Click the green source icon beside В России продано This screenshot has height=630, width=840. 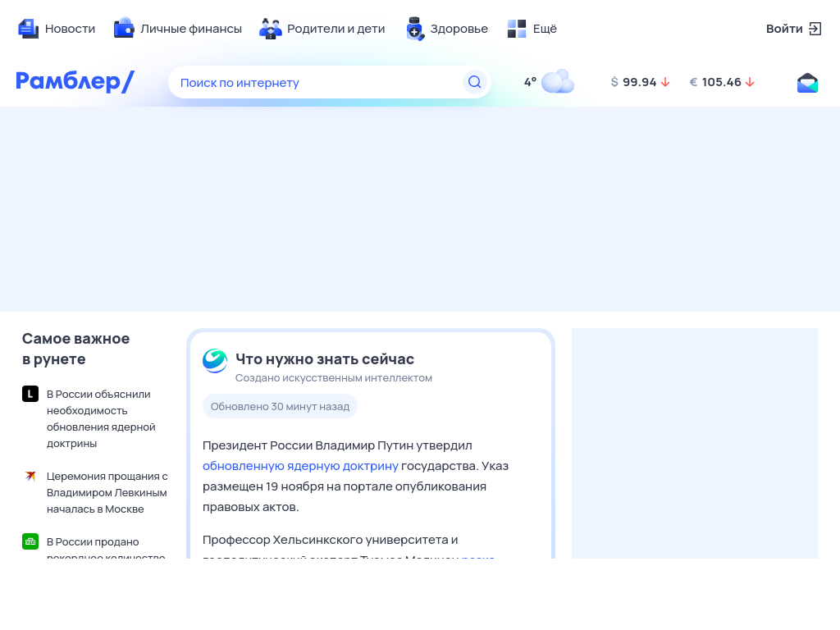point(30,541)
